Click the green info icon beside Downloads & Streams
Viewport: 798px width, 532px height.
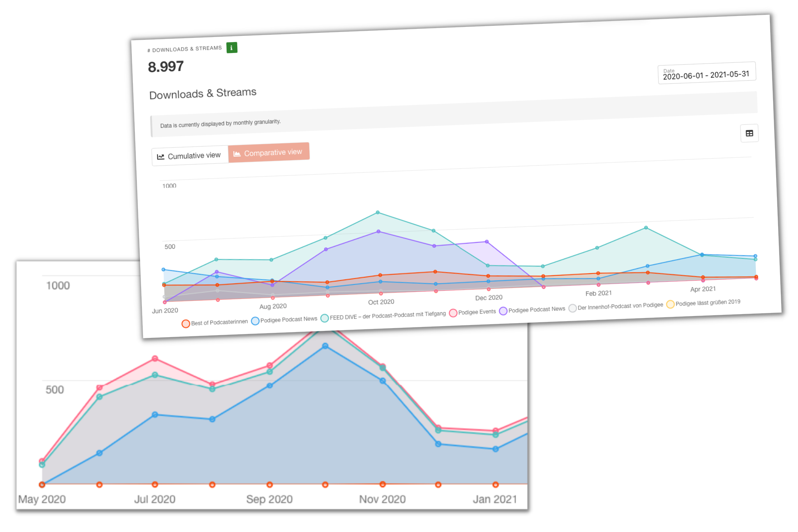(232, 48)
